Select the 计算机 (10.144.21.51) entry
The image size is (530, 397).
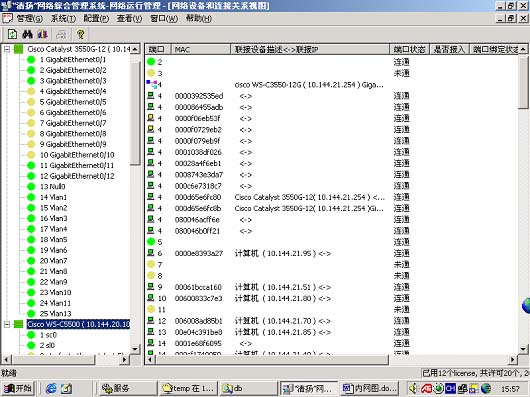click(x=283, y=287)
